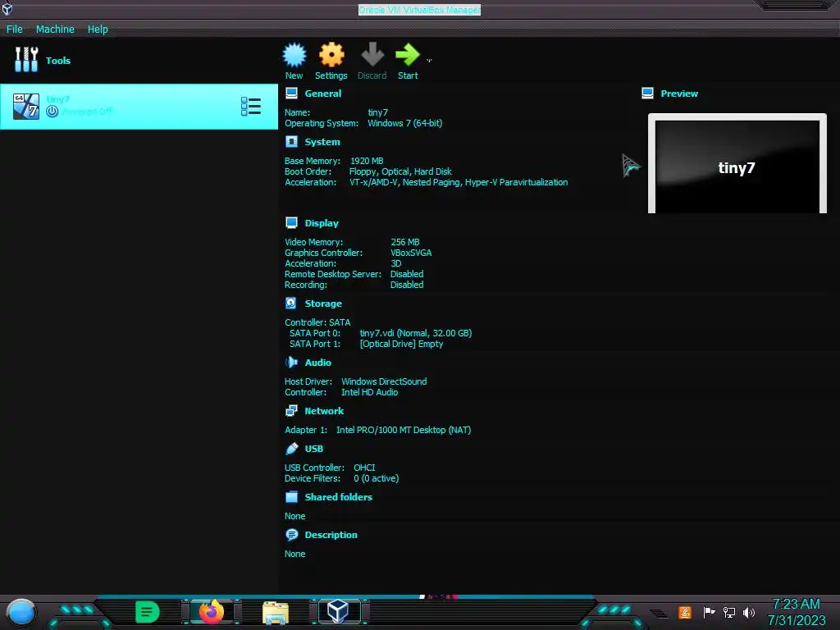Click the volume speaker tray icon

[x=748, y=612]
